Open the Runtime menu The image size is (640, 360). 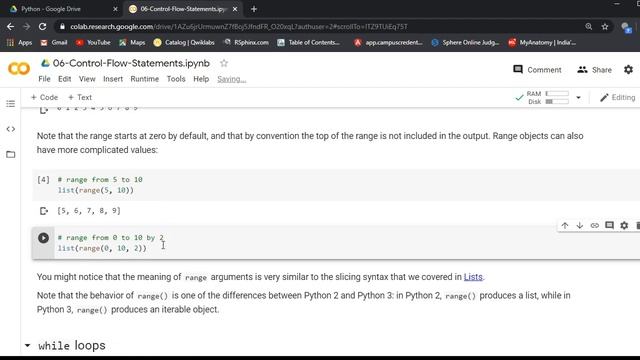click(144, 79)
